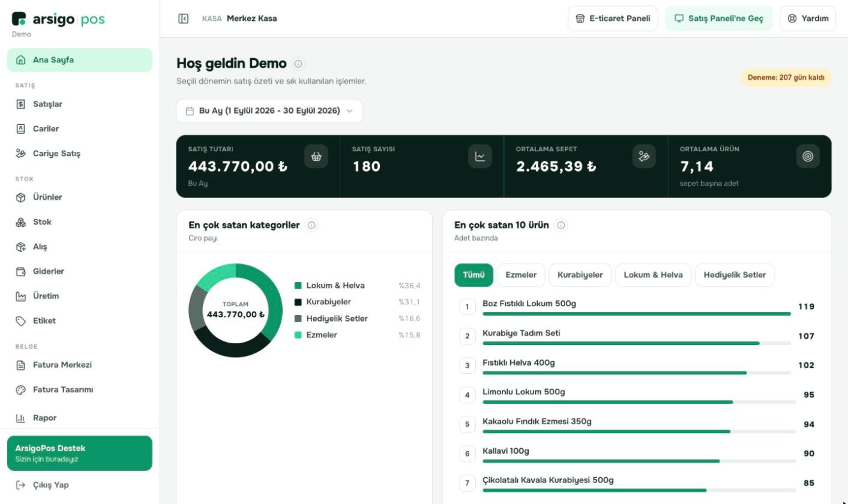Viewport: 848px width, 504px height.
Task: Show info for En çok satan 10 ürün
Action: pyautogui.click(x=561, y=226)
